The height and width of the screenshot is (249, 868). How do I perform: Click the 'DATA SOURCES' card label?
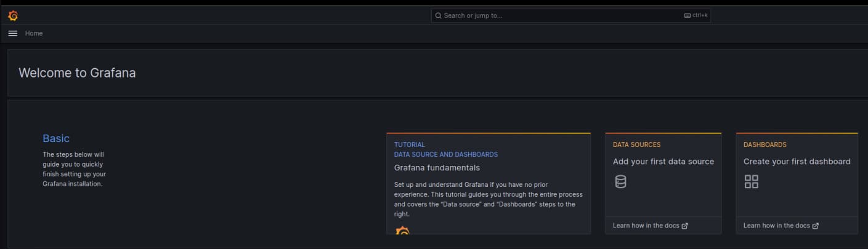(636, 144)
